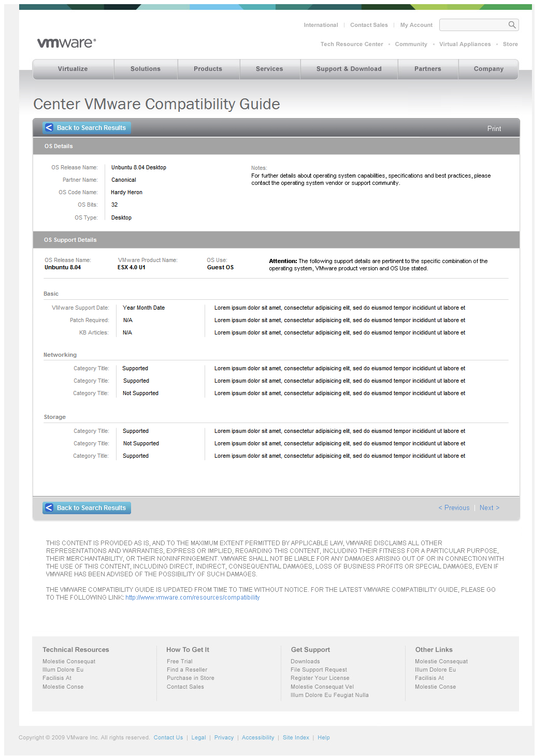Open the Accessibility footer link
This screenshot has width=547, height=756.
pyautogui.click(x=257, y=738)
